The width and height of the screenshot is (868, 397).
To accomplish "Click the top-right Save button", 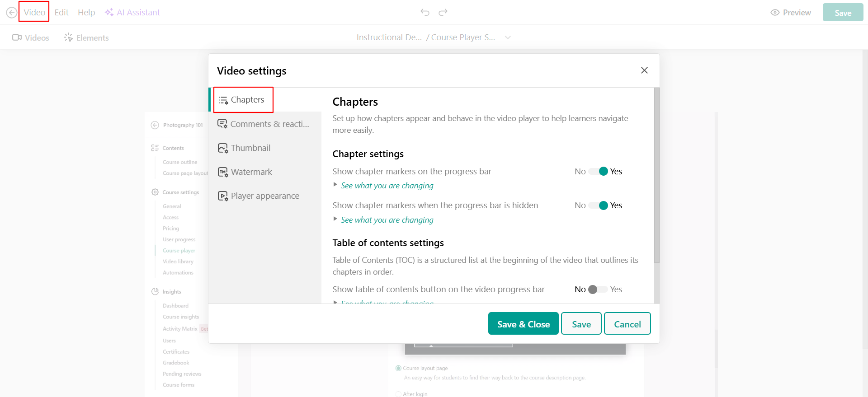I will coord(843,13).
